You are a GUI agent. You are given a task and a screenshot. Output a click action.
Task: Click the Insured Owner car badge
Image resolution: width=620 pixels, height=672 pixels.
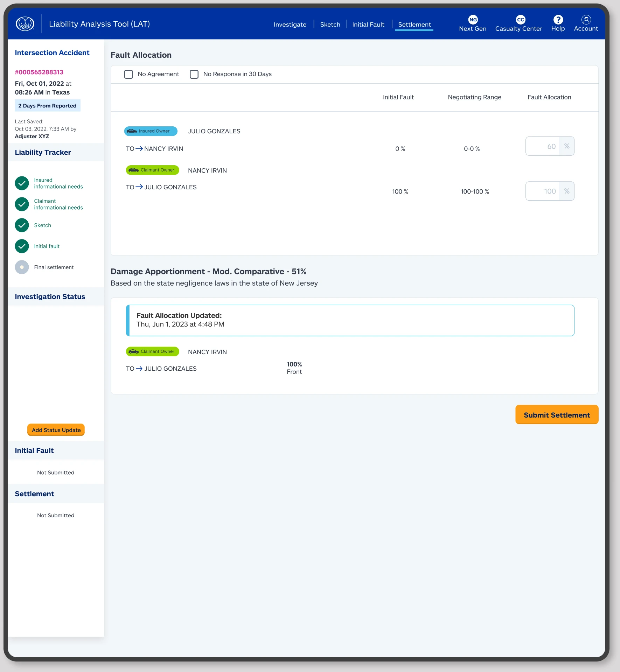coord(151,131)
